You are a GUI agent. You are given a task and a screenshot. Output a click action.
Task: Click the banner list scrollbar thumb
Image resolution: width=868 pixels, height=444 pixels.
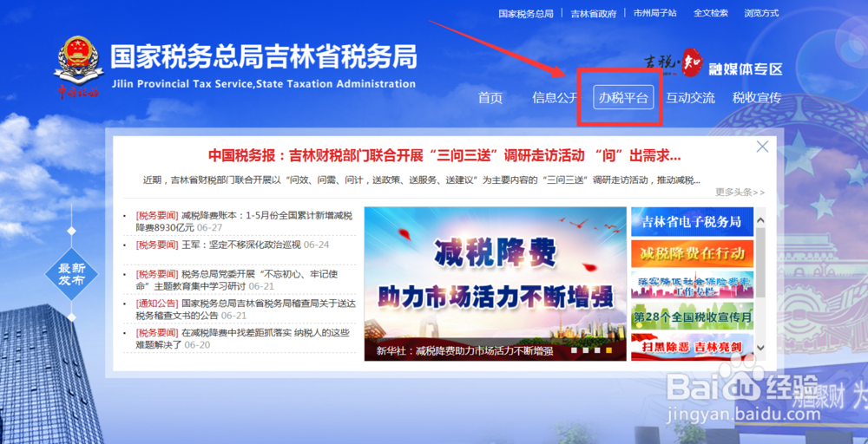click(x=760, y=261)
